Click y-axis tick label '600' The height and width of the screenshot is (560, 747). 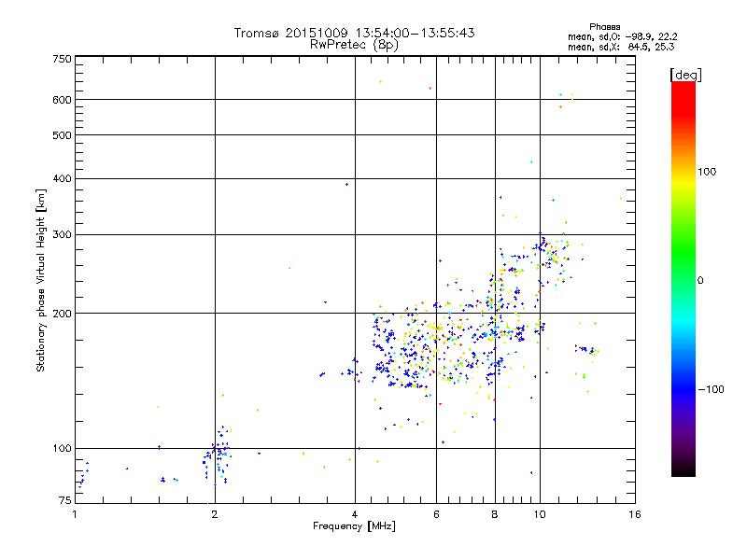[62, 100]
